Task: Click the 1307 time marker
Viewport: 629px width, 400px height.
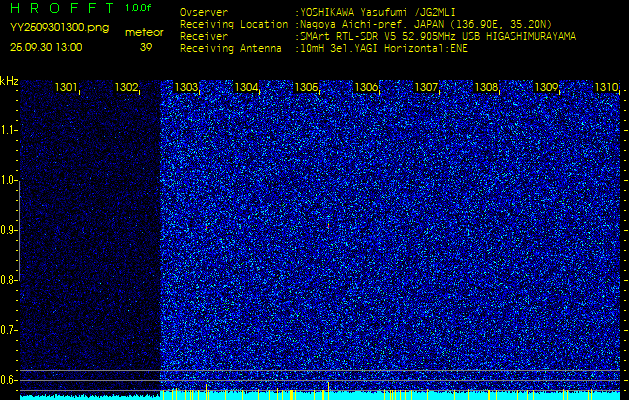Action: coord(426,87)
